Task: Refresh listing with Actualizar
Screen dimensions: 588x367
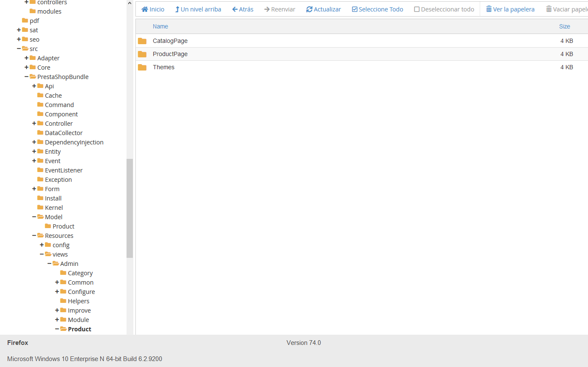Action: [x=324, y=9]
